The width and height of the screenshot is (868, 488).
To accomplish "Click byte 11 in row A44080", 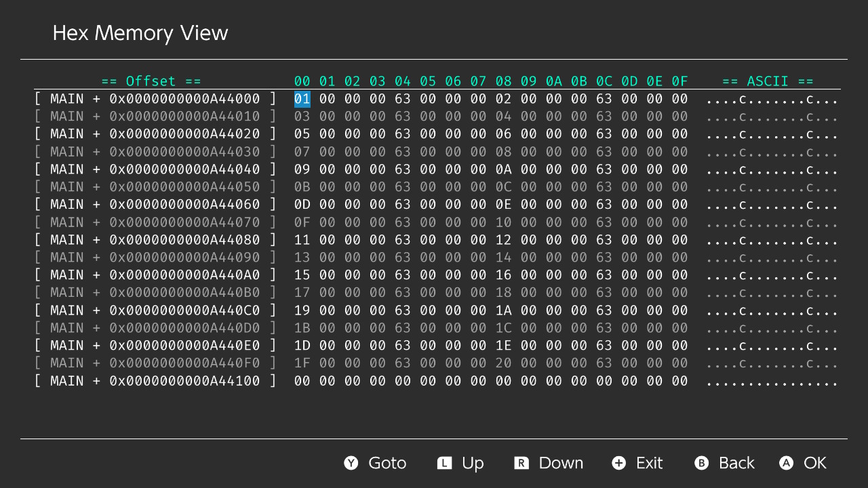I will pyautogui.click(x=302, y=240).
